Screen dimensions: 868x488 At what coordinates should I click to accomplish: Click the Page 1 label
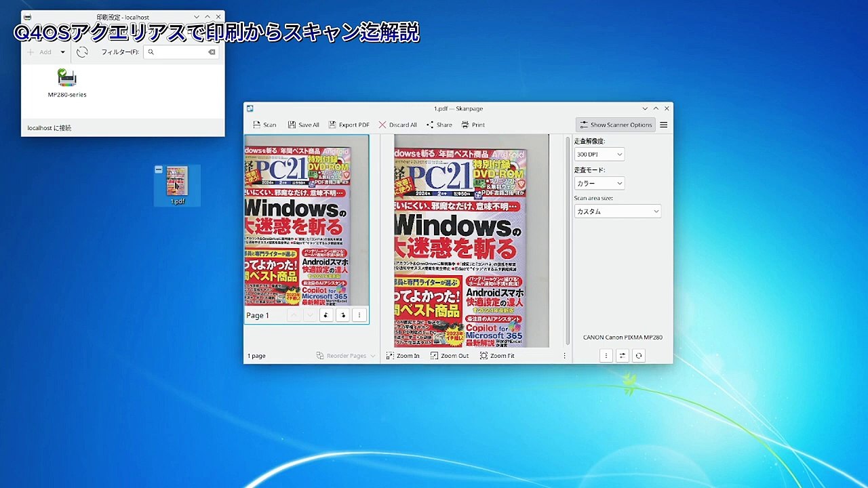[258, 316]
